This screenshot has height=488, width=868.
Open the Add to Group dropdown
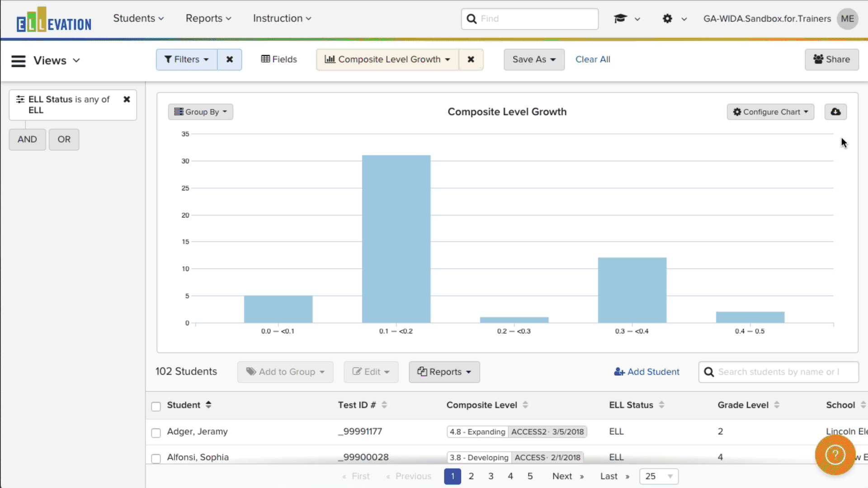click(x=285, y=372)
